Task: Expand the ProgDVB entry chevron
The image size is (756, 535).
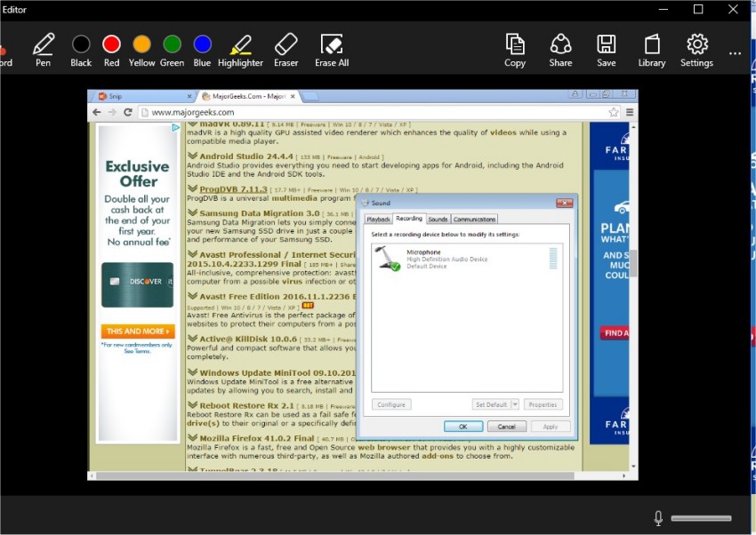Action: click(x=192, y=188)
